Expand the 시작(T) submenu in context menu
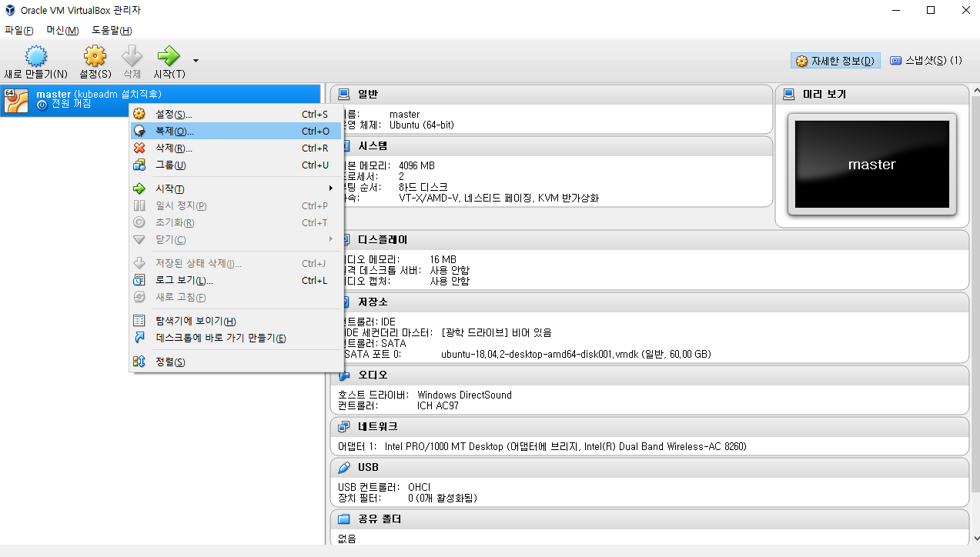This screenshot has height=557, width=980. coord(236,188)
